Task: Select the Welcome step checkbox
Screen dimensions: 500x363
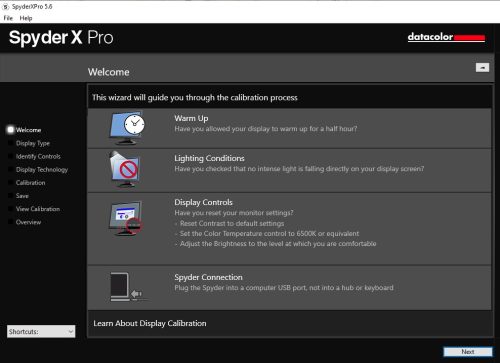Action: pyautogui.click(x=11, y=130)
